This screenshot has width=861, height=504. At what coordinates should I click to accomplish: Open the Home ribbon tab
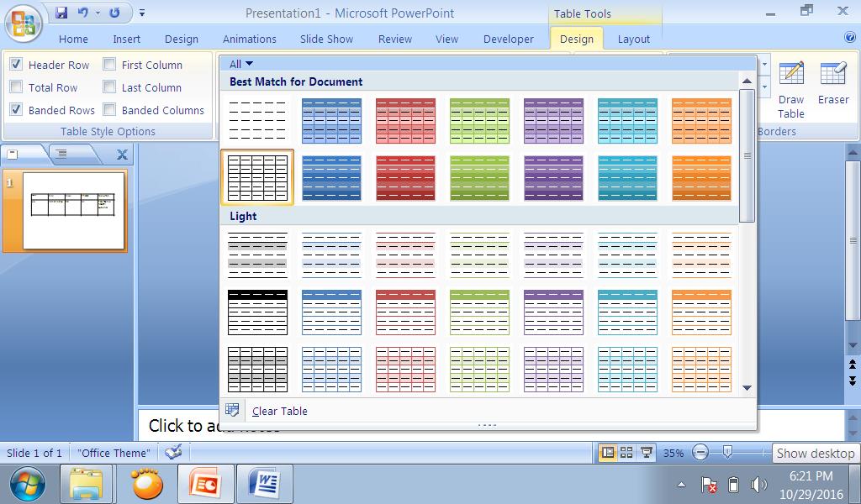pyautogui.click(x=73, y=39)
